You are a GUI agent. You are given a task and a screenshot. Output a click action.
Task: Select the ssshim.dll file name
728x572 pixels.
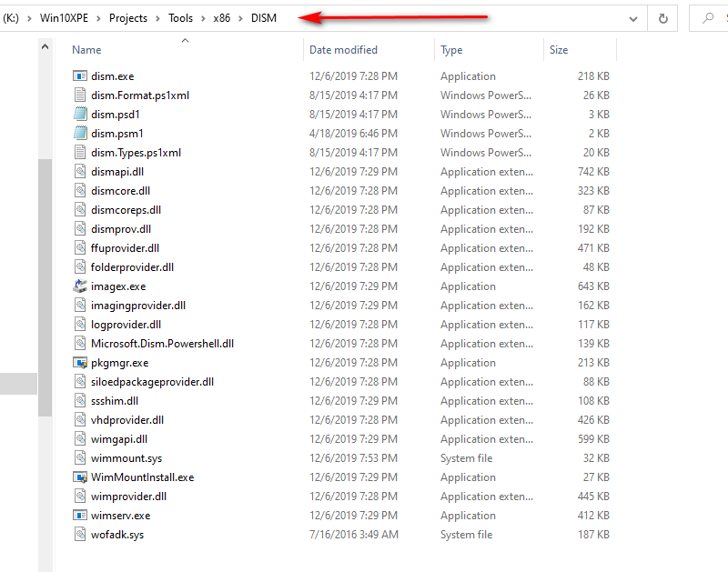tap(115, 400)
